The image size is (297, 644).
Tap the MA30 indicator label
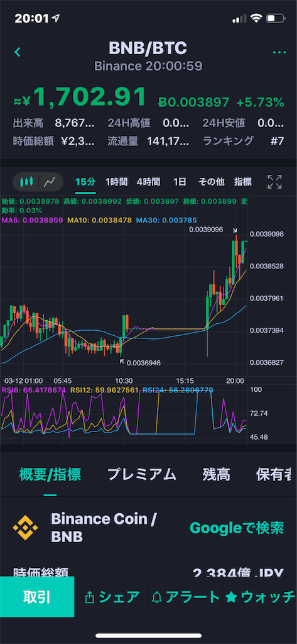coord(166,220)
